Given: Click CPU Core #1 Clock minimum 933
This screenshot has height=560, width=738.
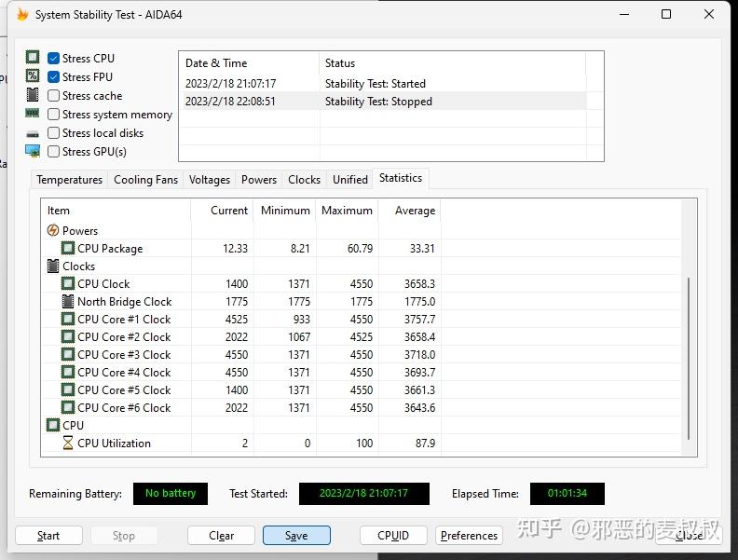Looking at the screenshot, I should click(301, 320).
